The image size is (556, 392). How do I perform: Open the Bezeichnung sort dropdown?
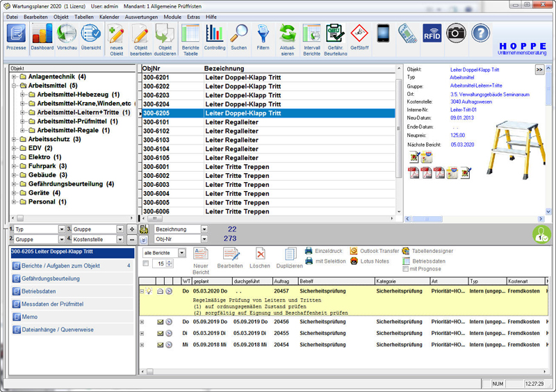point(204,229)
